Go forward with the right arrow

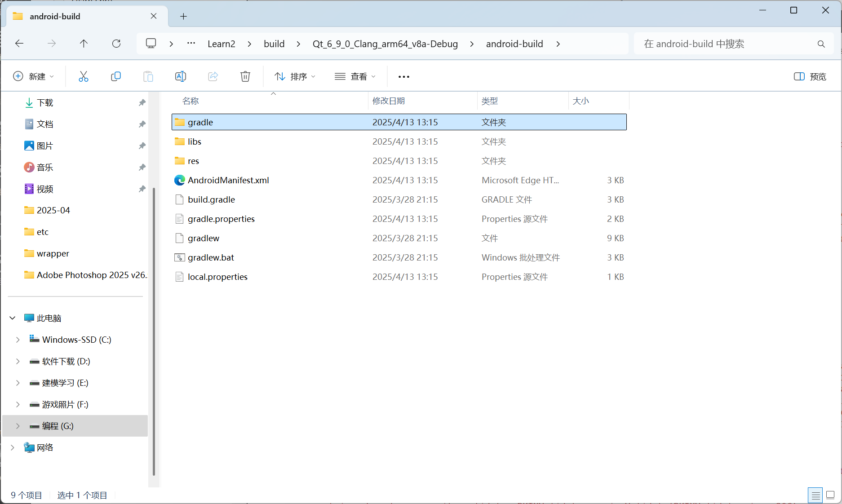coord(52,44)
